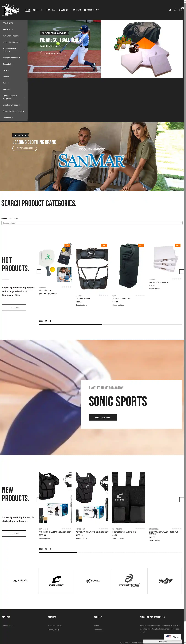This screenshot has height=644, width=186.
Task: Open the search magnifier icon in header
Action: 170,10
